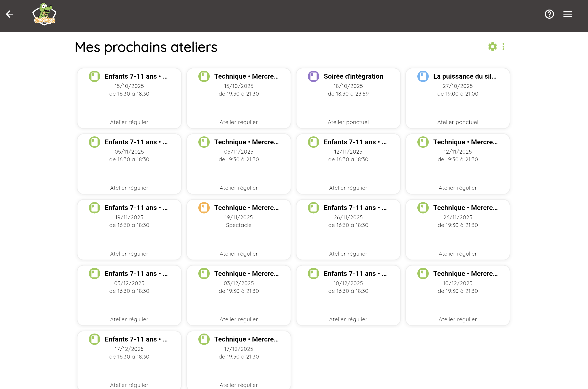Viewport: 588px width, 389px height.
Task: Select the purple bookmark icon on Soirée d'intégration
Action: click(314, 76)
